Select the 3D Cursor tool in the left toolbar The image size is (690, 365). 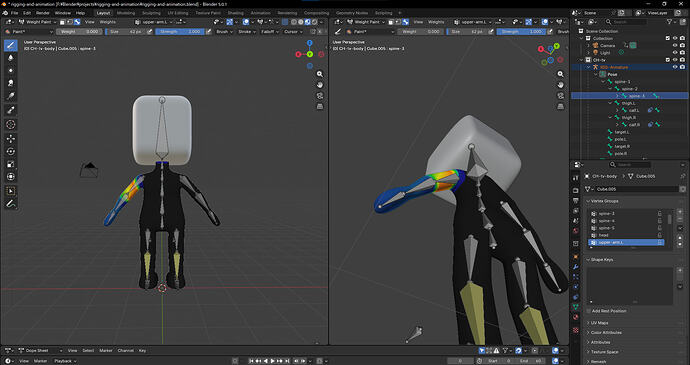[11, 125]
